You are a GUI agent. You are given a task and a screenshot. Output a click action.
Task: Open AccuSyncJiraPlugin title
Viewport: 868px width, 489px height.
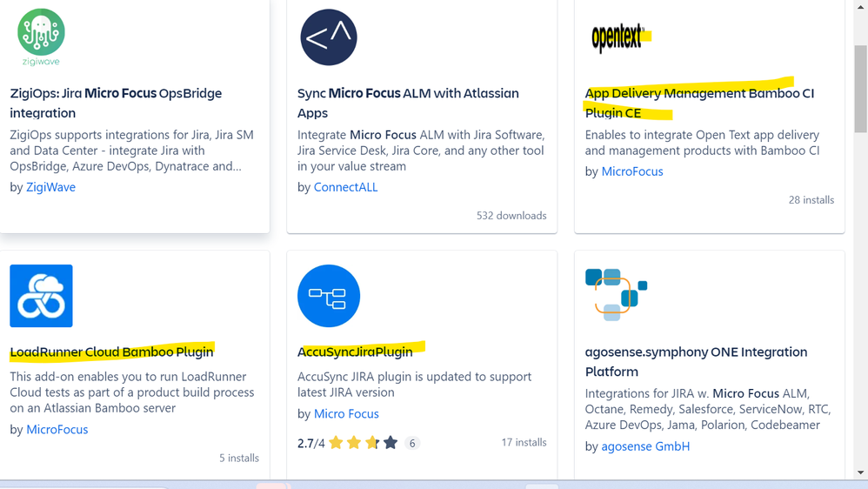pos(355,352)
